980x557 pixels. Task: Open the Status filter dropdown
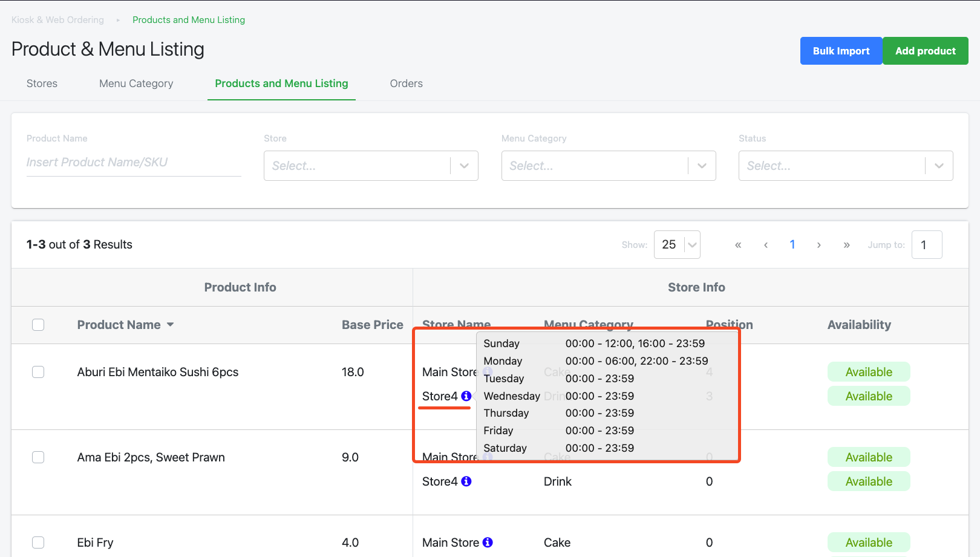pyautogui.click(x=846, y=166)
